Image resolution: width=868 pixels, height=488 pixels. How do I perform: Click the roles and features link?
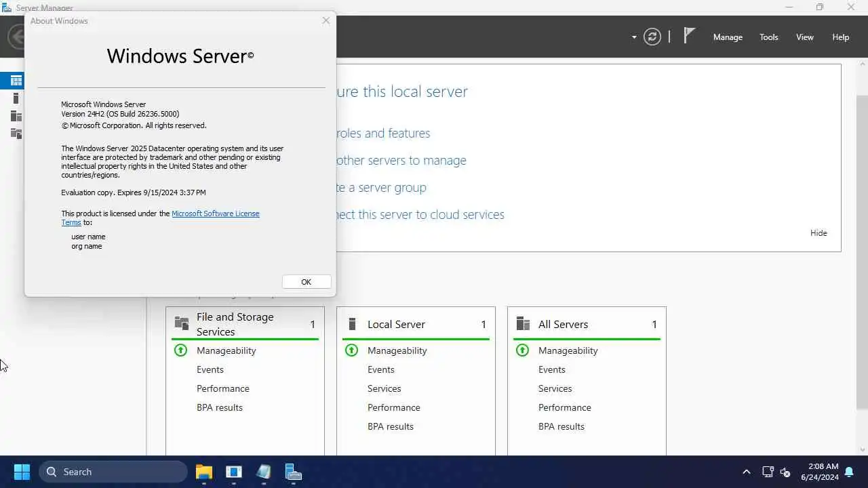coord(383,134)
